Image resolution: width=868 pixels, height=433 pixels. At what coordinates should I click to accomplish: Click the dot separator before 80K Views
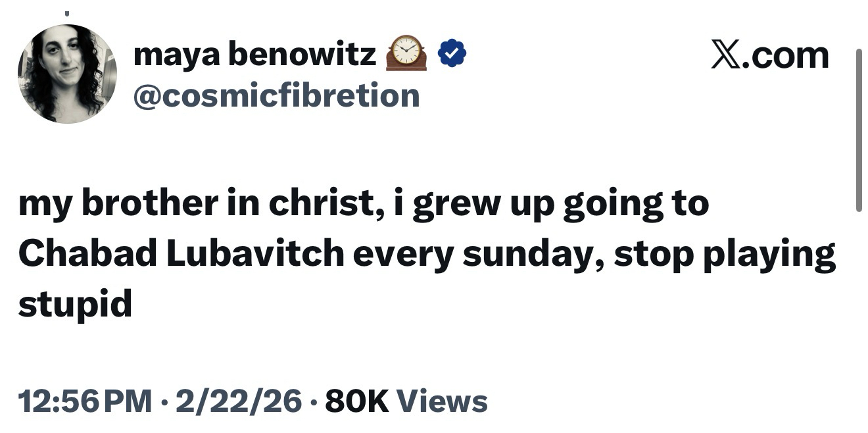click(x=314, y=401)
